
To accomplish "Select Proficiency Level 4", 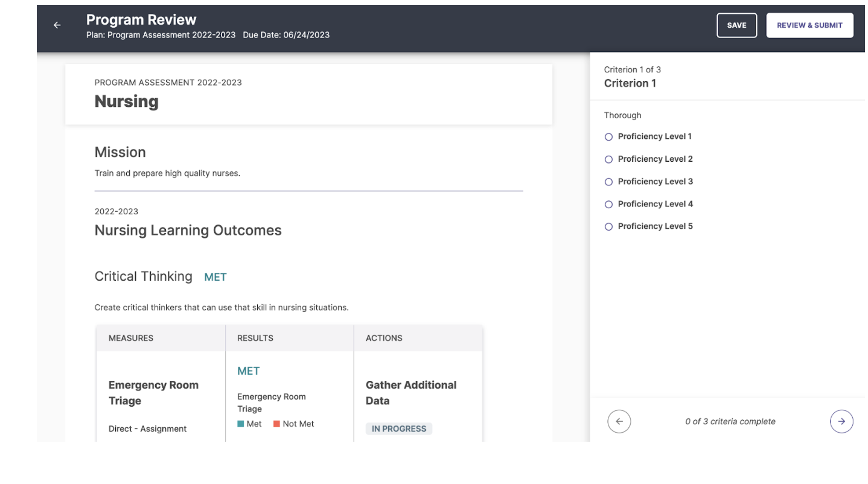I will [608, 205].
